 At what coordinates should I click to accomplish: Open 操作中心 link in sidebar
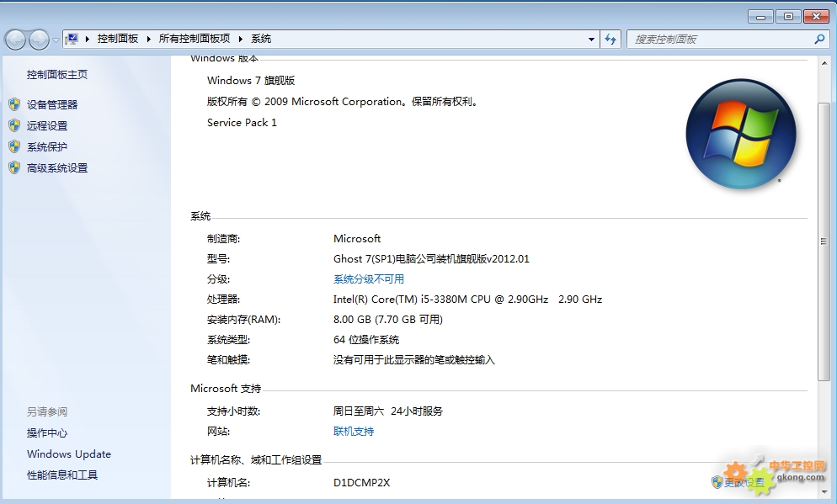pos(47,433)
